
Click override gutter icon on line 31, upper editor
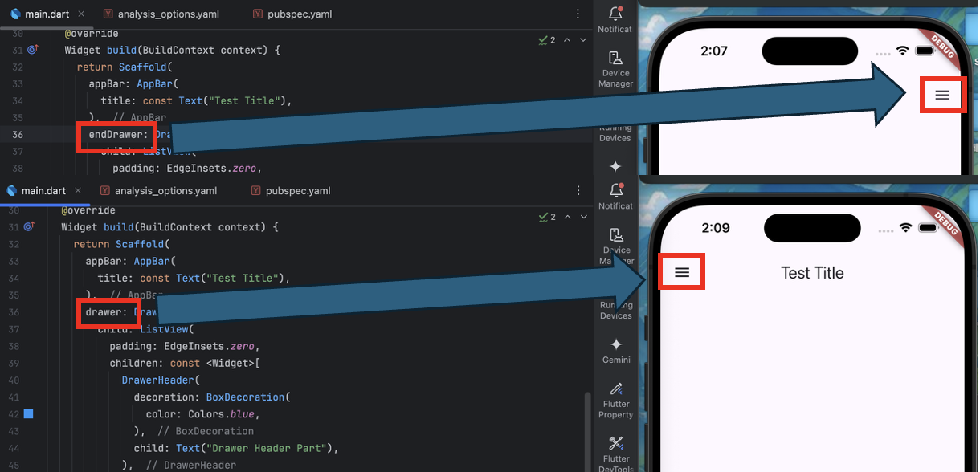pyautogui.click(x=32, y=50)
